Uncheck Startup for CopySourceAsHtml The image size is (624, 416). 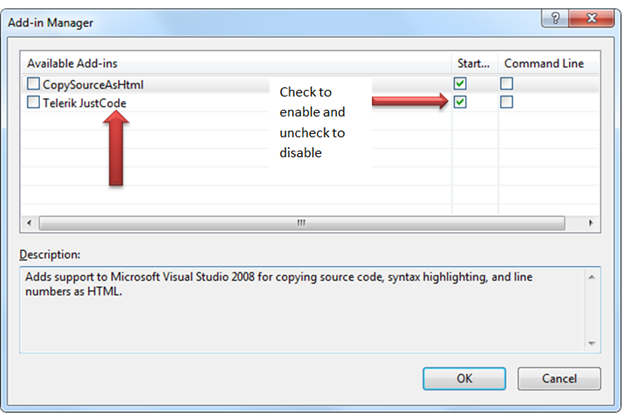(460, 85)
